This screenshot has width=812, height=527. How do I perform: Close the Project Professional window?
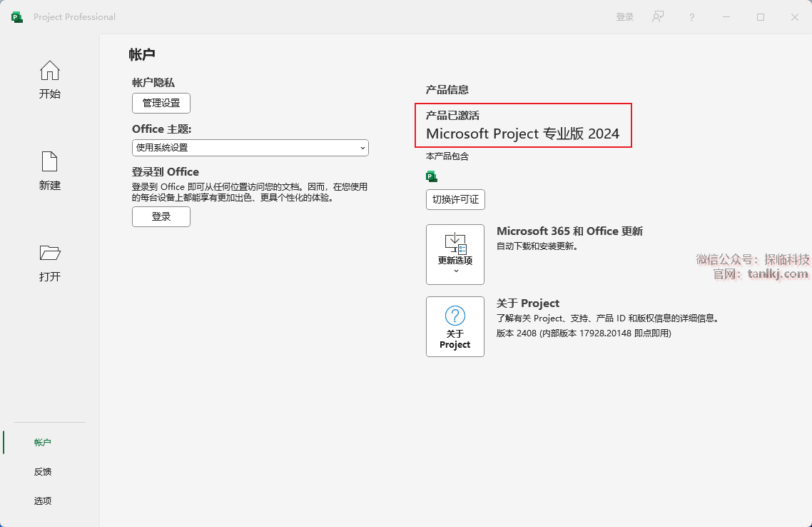click(795, 17)
